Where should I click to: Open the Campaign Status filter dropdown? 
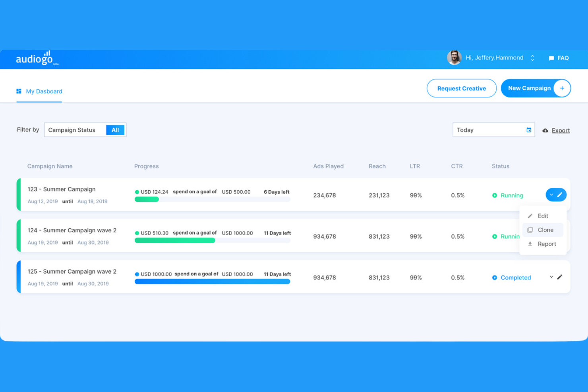(x=85, y=130)
